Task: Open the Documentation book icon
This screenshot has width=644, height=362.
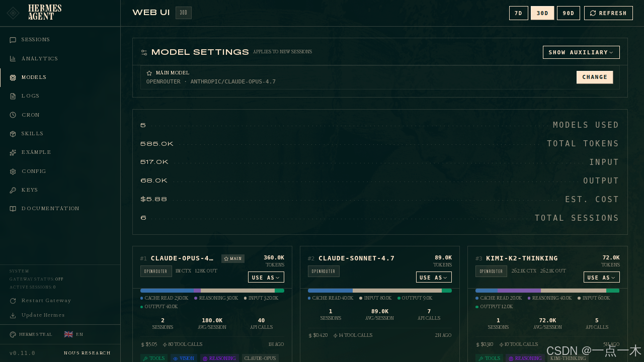Action: [x=13, y=209]
